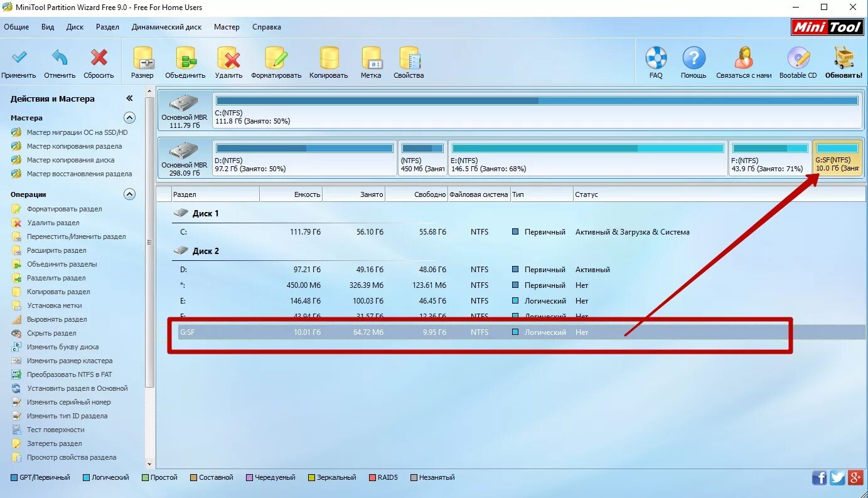
Task: Open the FAQ lifebuoy icon
Action: point(656,58)
